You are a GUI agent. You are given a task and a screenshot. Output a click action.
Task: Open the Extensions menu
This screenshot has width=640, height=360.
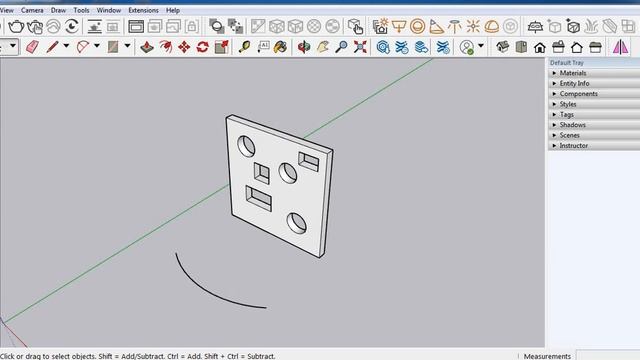tap(143, 10)
